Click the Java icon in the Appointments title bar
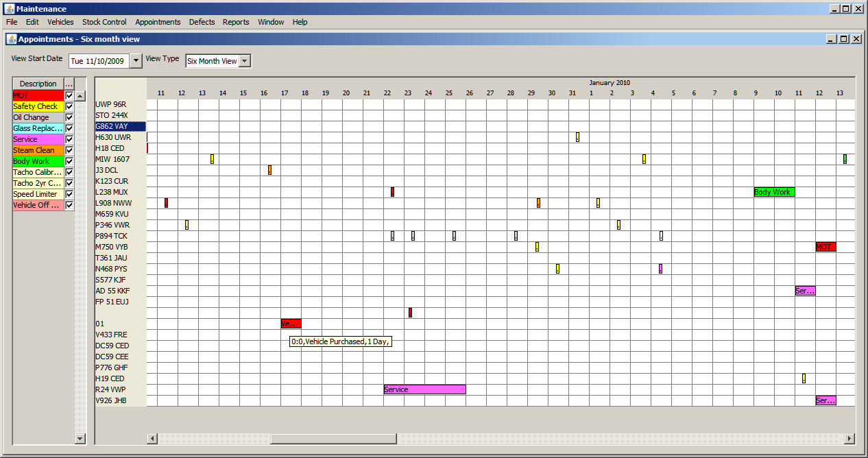Image resolution: width=868 pixels, height=458 pixels. 11,39
